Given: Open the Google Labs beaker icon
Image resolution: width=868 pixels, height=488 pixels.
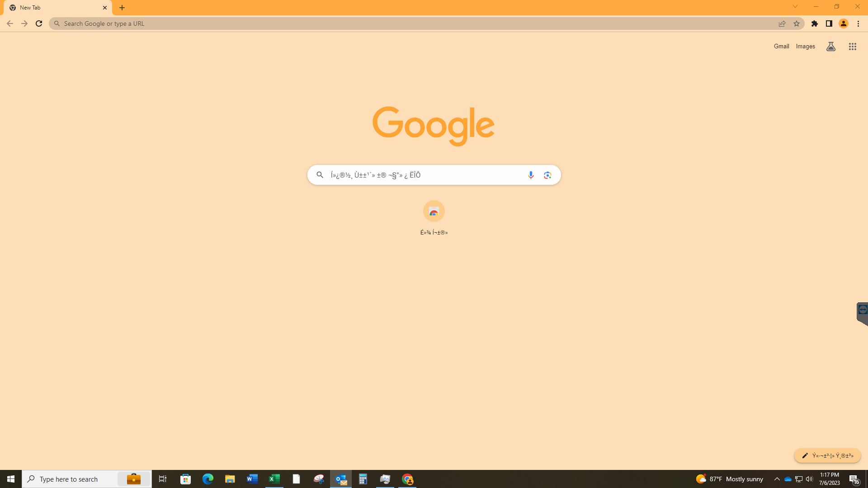Looking at the screenshot, I should coord(831,47).
